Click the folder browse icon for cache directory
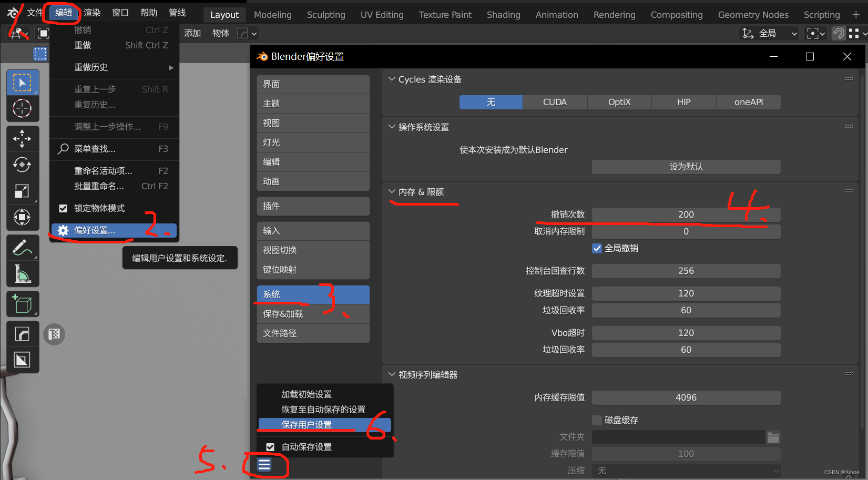The width and height of the screenshot is (868, 480). [773, 437]
